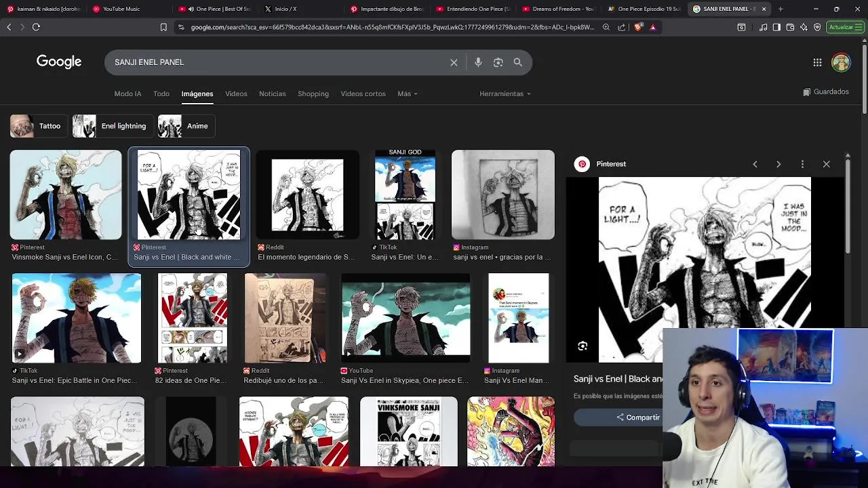Share this page from address bar
This screenshot has width=868, height=488.
point(622,27)
